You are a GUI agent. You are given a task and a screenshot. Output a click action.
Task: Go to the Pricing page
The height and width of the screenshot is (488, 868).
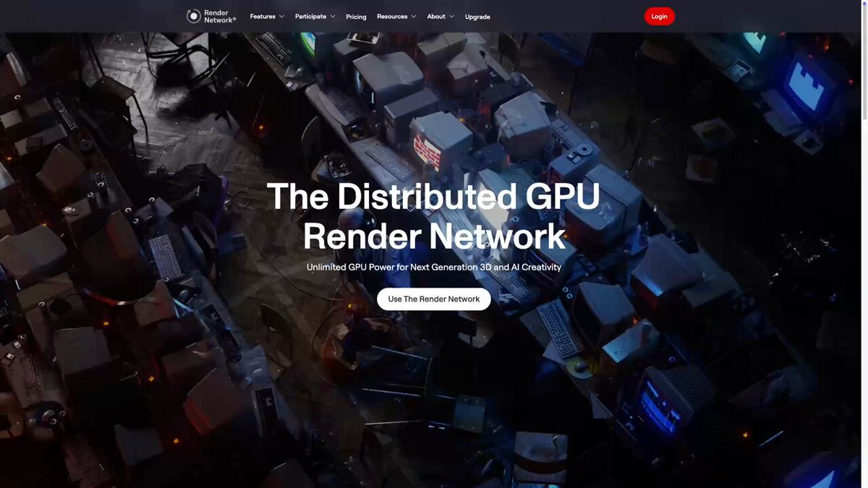[x=356, y=17]
